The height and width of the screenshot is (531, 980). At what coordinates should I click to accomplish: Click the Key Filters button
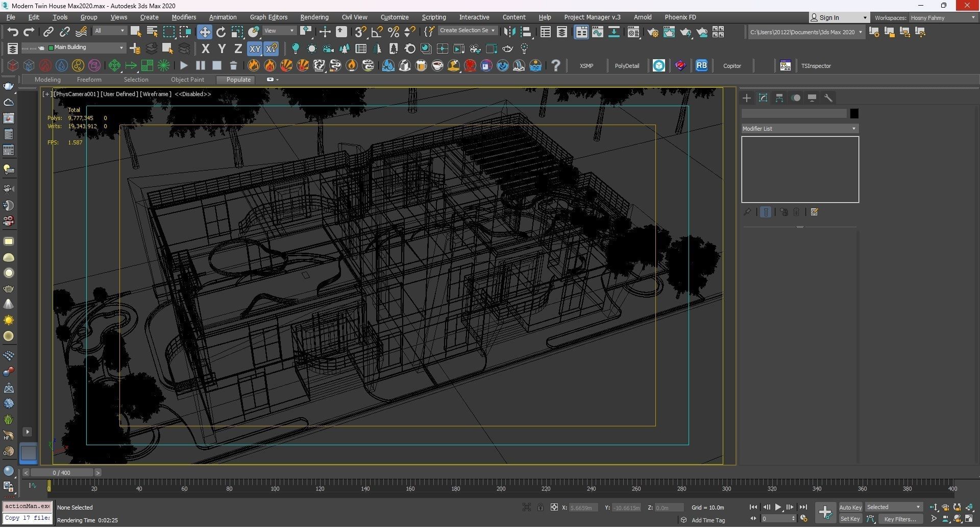(900, 519)
